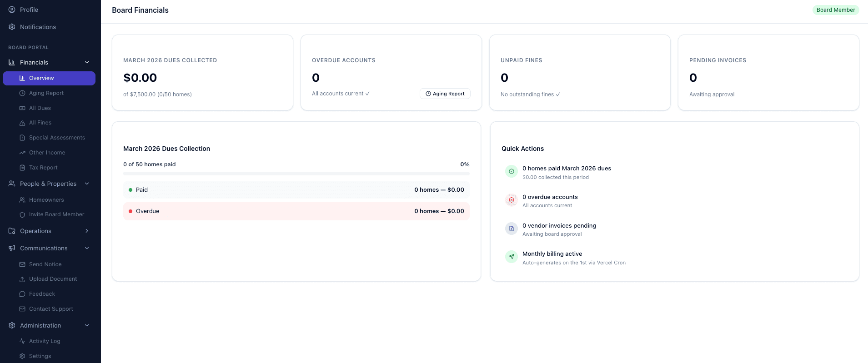Click the Tax Report clipboard icon
The height and width of the screenshot is (363, 868).
tap(22, 168)
